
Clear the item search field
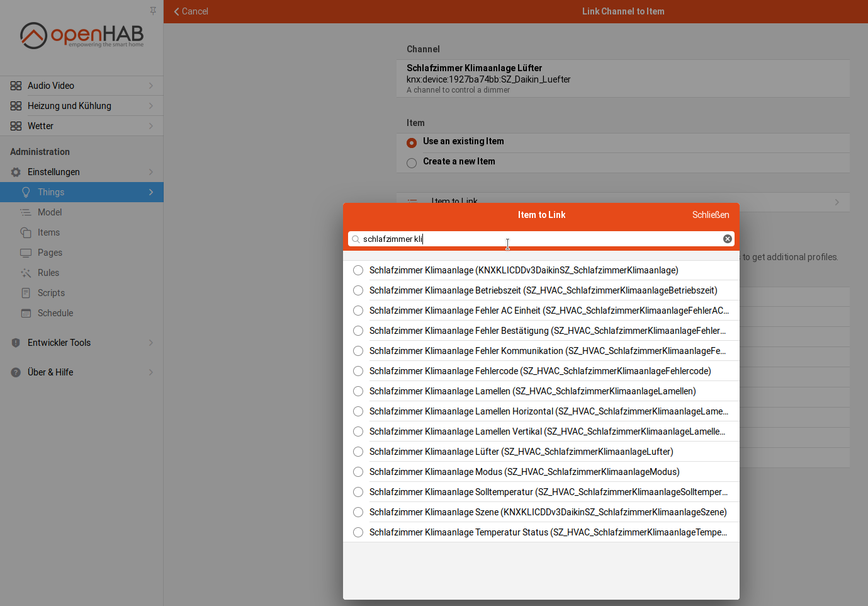point(728,239)
